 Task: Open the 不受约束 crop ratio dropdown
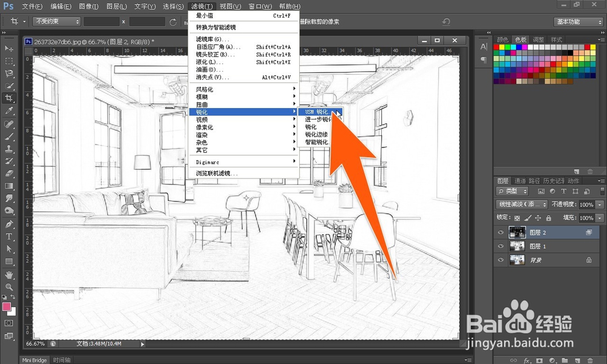point(56,22)
